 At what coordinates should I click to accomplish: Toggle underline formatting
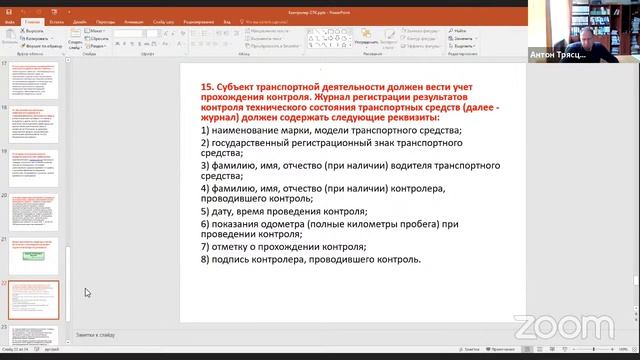coord(132,44)
